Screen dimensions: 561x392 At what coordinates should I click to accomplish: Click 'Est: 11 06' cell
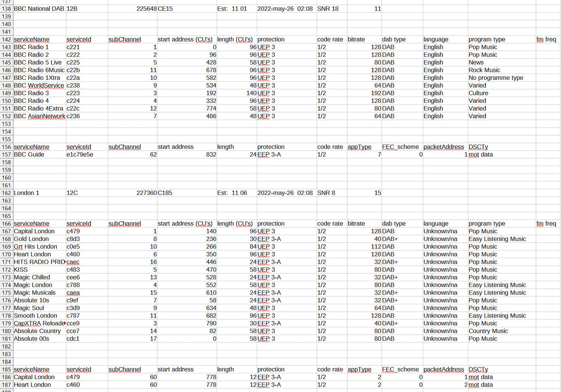[237, 193]
